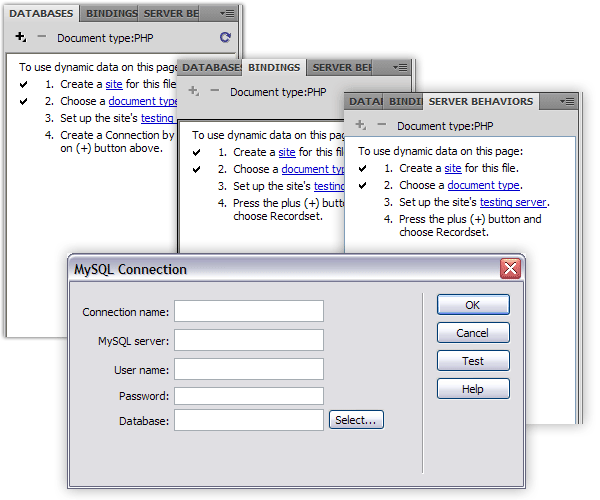This screenshot has width=600, height=500.
Task: Open 'testing' link in Databases panel
Action: click(158, 118)
